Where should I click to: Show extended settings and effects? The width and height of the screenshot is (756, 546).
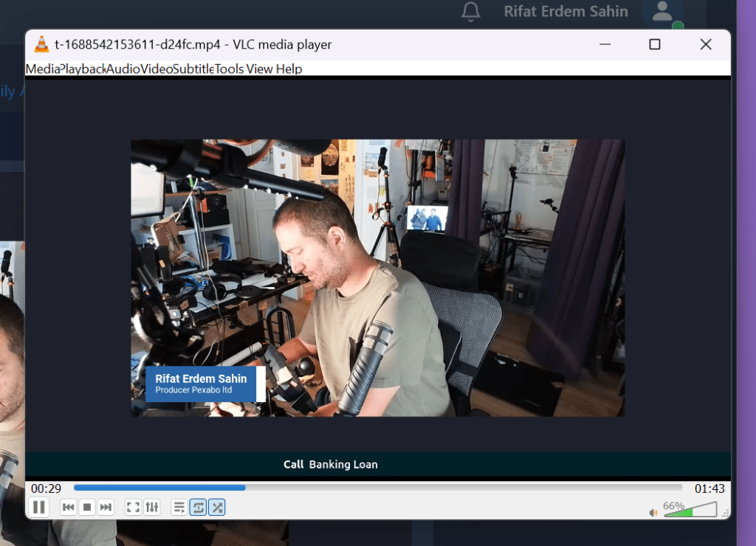point(152,507)
